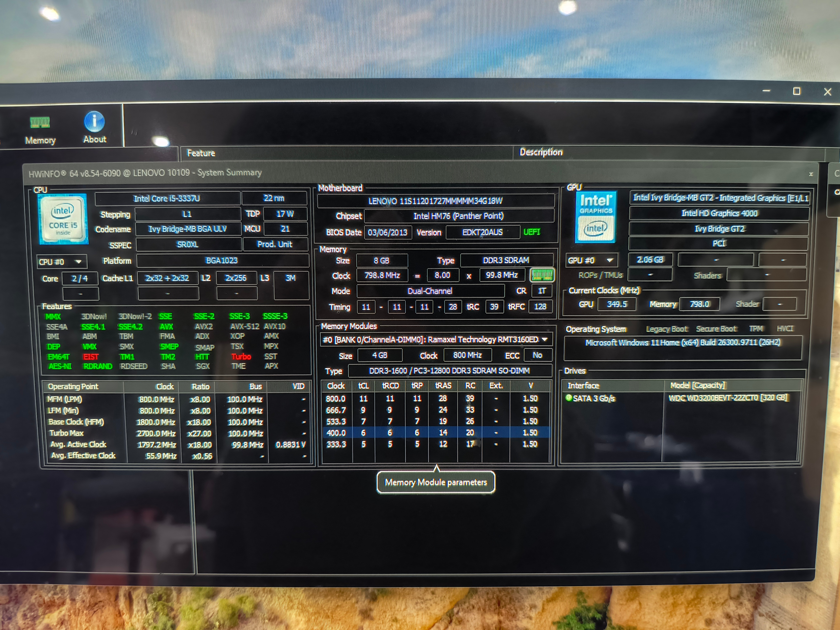Click the Intel HD Graphics 4000 field
This screenshot has height=630, width=840.
[719, 213]
